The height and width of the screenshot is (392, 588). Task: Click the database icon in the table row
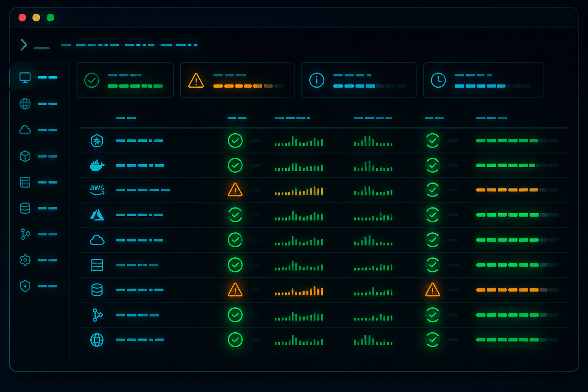pos(97,290)
